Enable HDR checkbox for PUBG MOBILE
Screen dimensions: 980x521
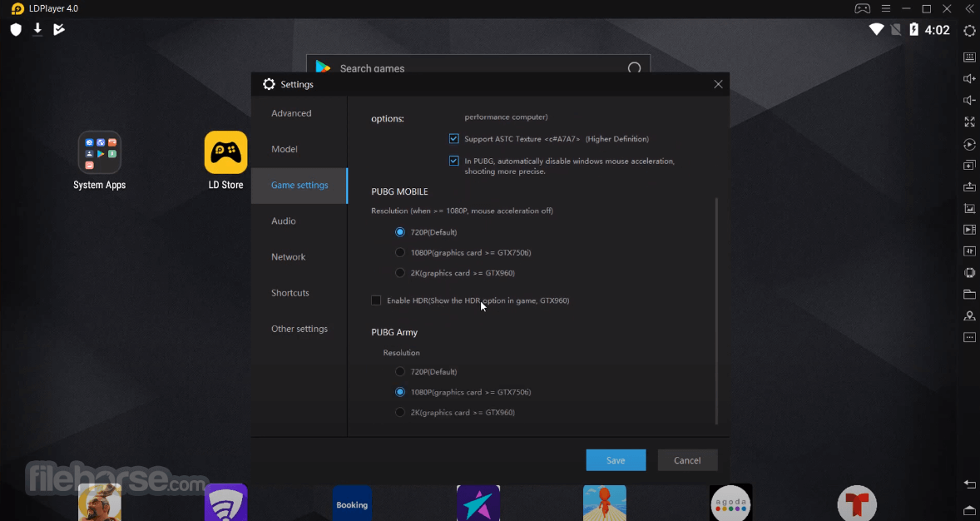(376, 300)
